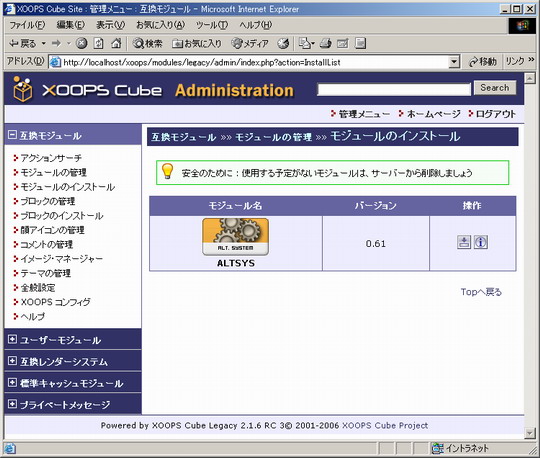This screenshot has width=540, height=458.
Task: Open the Tools (ツール) menu
Action: click(212, 25)
